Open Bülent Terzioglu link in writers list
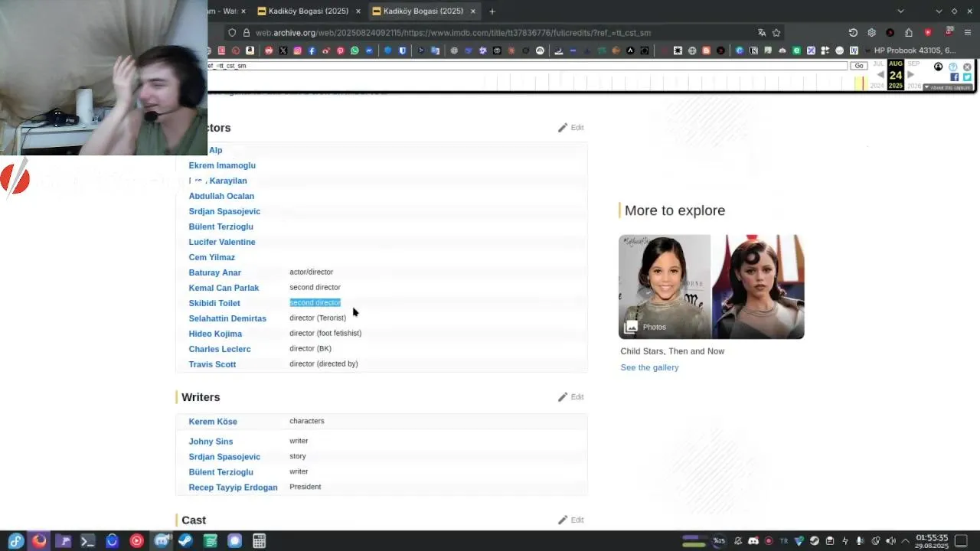Viewport: 980px width, 551px height. coord(220,472)
